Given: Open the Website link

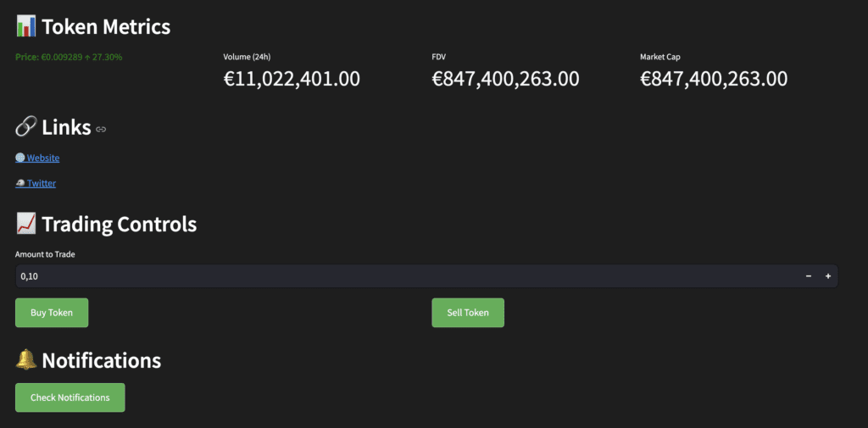Looking at the screenshot, I should click(43, 158).
